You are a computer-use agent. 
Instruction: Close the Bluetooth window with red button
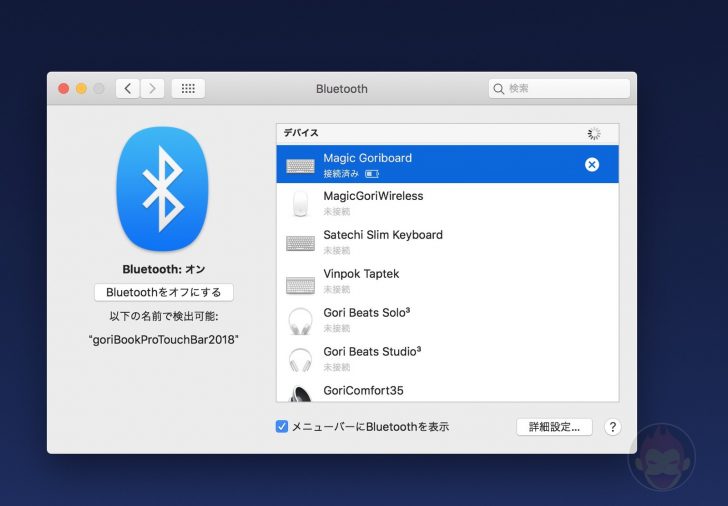pos(64,88)
